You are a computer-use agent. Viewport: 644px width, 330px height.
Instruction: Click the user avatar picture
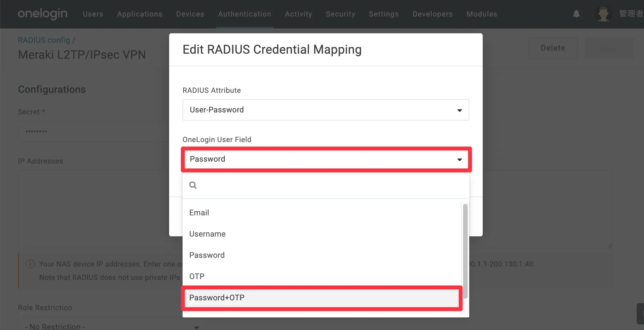[x=603, y=14]
